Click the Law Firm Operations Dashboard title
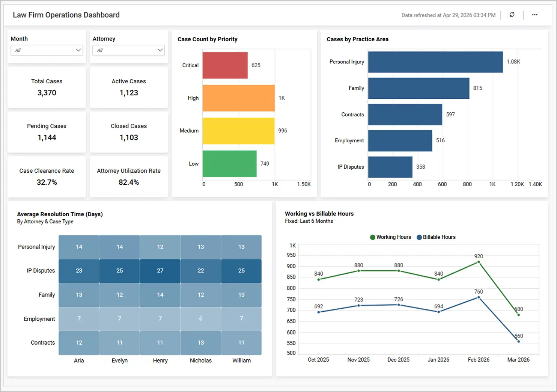Screen dimensions: 557x392 click(x=66, y=15)
